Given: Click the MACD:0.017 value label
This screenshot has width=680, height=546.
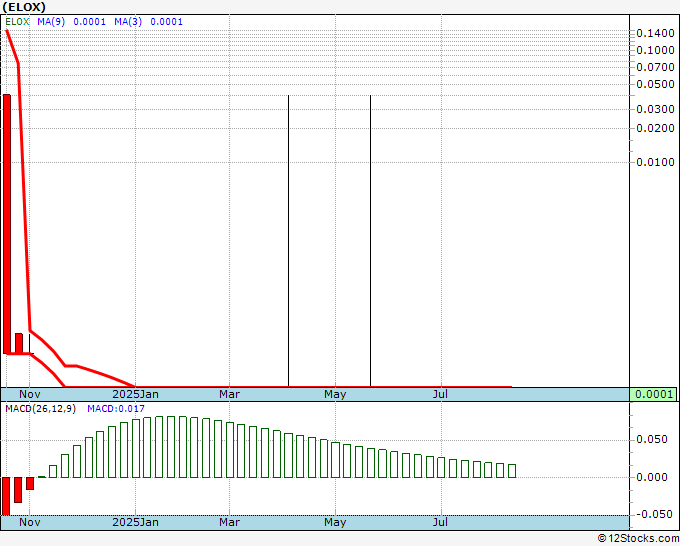Looking at the screenshot, I should pyautogui.click(x=116, y=409).
